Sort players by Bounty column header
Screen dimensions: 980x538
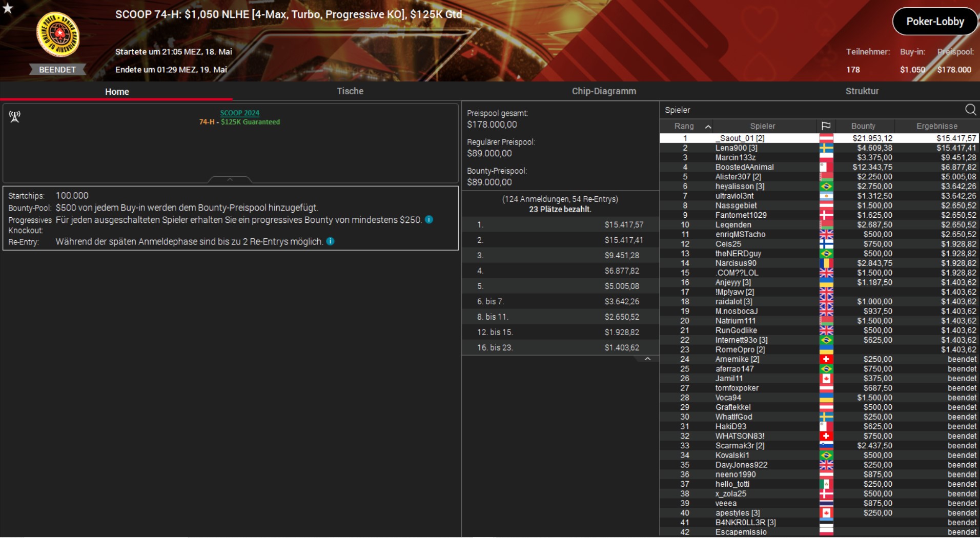(863, 126)
